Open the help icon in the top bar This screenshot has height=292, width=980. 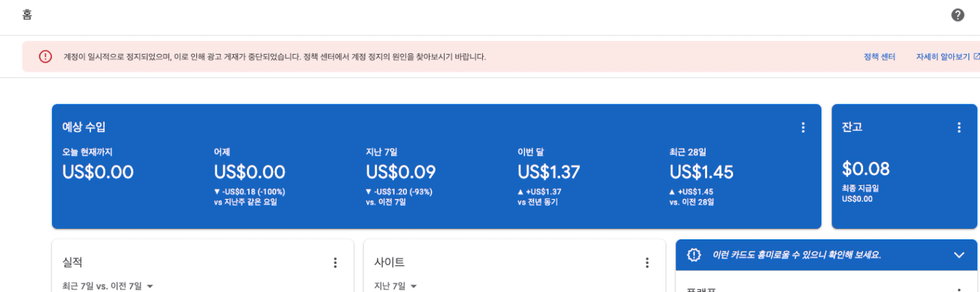point(957,16)
